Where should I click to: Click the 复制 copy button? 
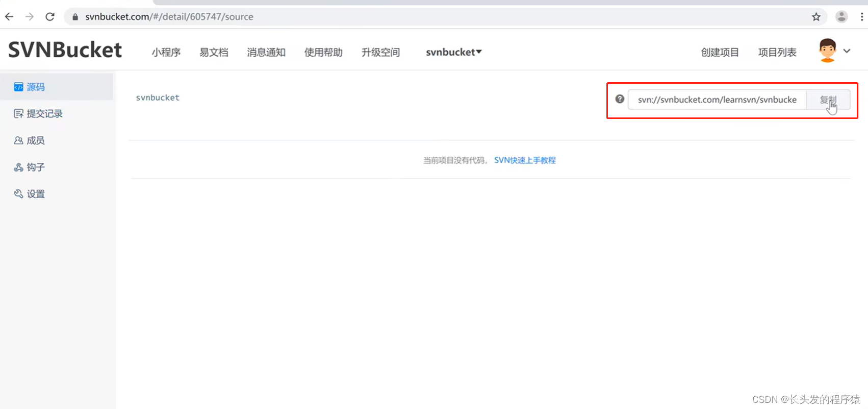[828, 100]
